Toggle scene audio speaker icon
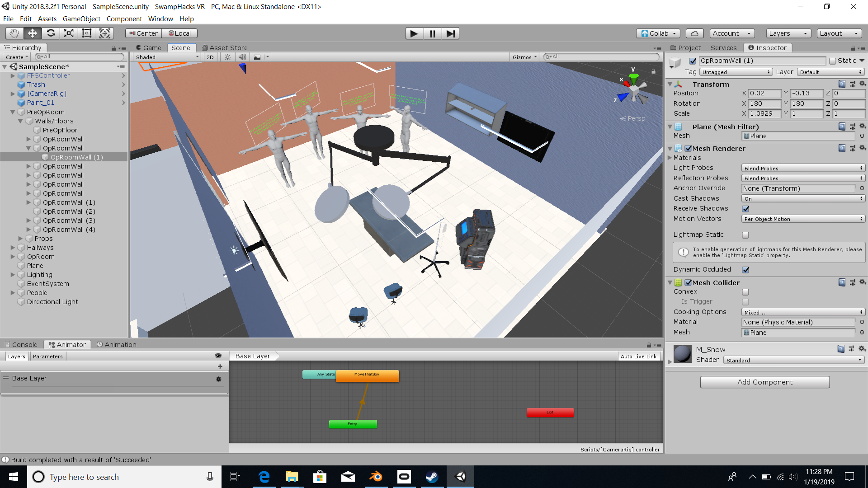868x488 pixels. 242,57
